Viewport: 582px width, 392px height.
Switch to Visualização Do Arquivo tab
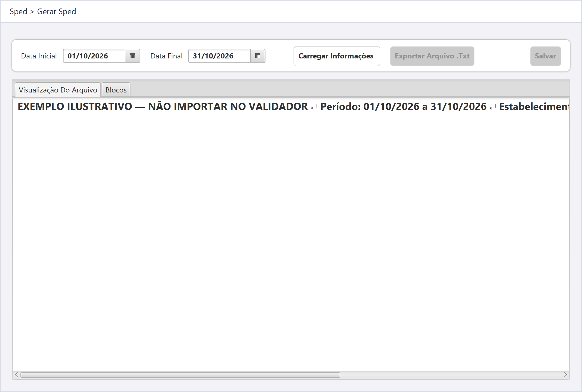[58, 90]
